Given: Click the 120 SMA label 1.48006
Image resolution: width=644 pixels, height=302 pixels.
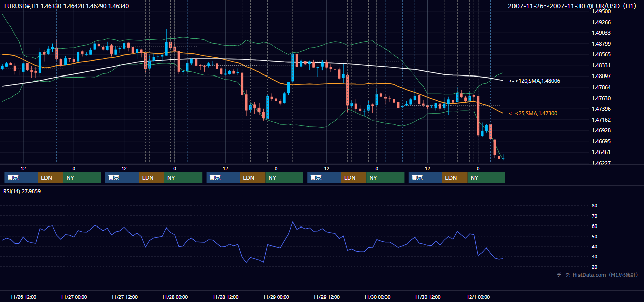Looking at the screenshot, I should [x=535, y=81].
